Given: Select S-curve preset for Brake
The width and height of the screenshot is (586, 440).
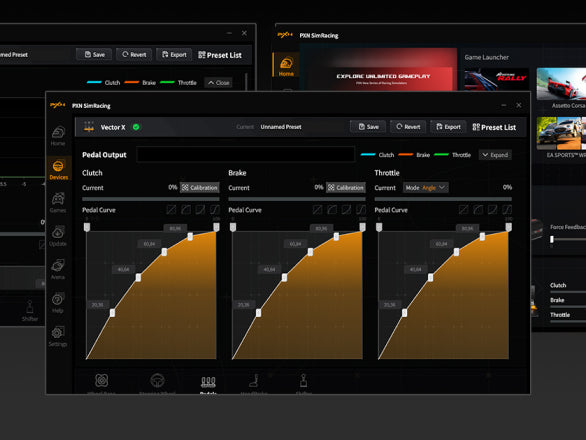Looking at the screenshot, I should pos(361,209).
